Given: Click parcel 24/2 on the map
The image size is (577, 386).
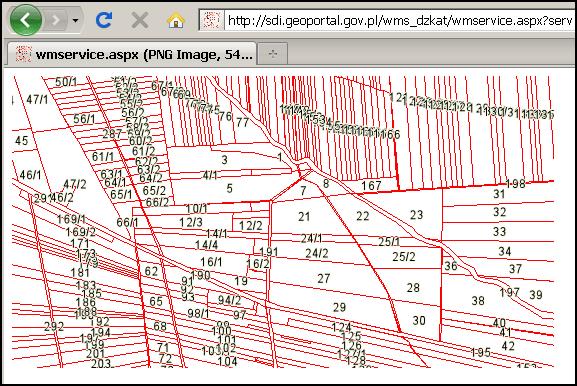Looking at the screenshot, I should click(317, 253).
